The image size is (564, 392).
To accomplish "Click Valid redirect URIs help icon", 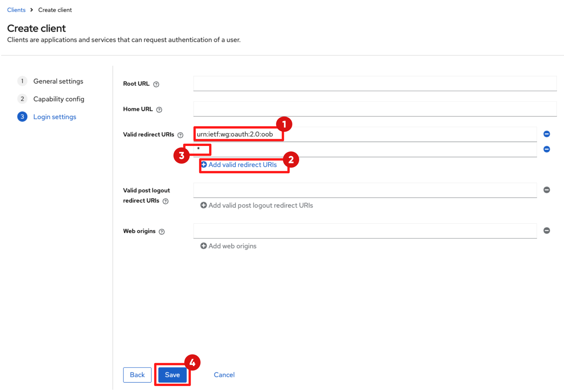I will 180,135.
